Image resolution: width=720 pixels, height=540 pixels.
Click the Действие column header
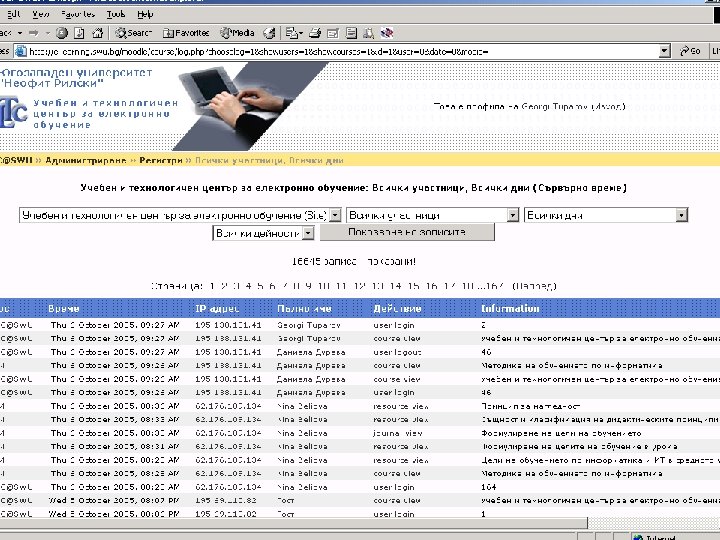point(397,309)
